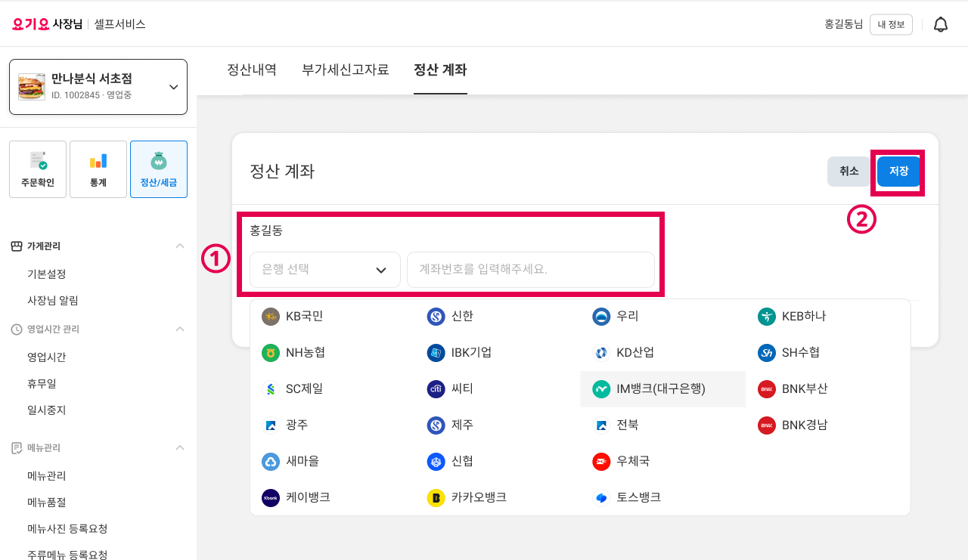The width and height of the screenshot is (968, 560).
Task: Click the 저장 button
Action: click(x=898, y=172)
